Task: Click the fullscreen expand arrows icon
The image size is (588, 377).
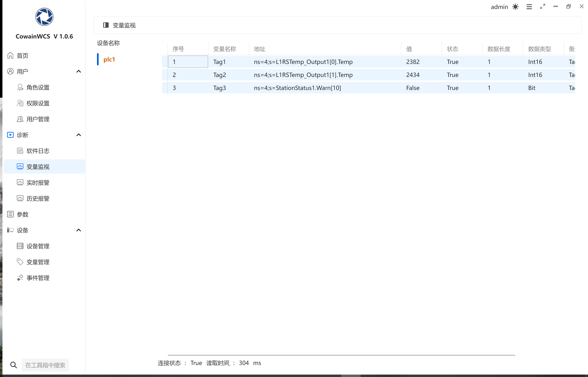Action: tap(542, 7)
